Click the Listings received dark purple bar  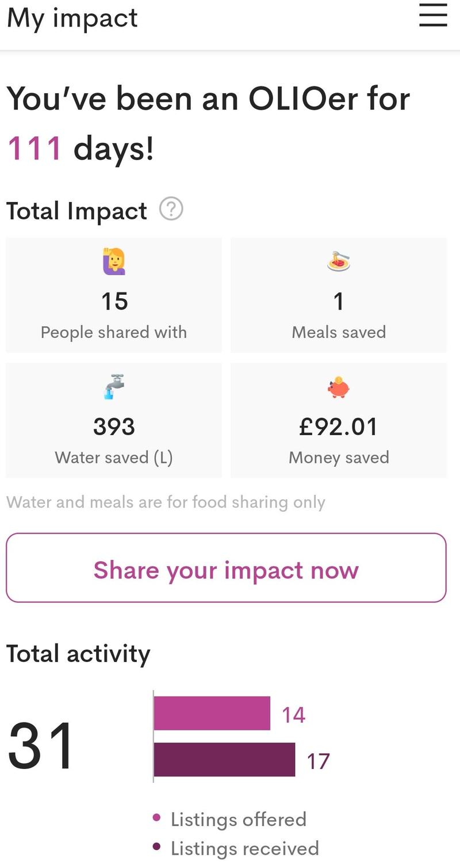pos(224,760)
